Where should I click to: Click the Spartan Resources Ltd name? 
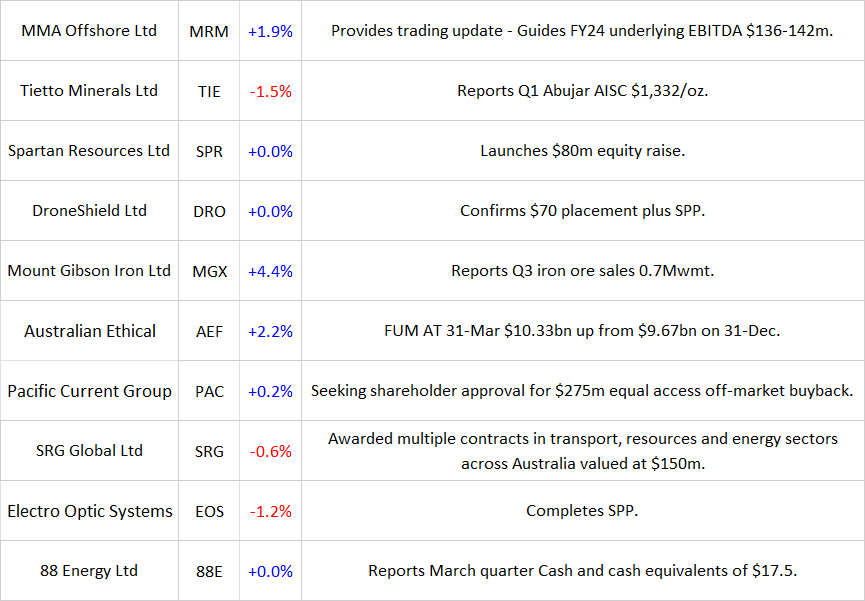click(x=89, y=151)
